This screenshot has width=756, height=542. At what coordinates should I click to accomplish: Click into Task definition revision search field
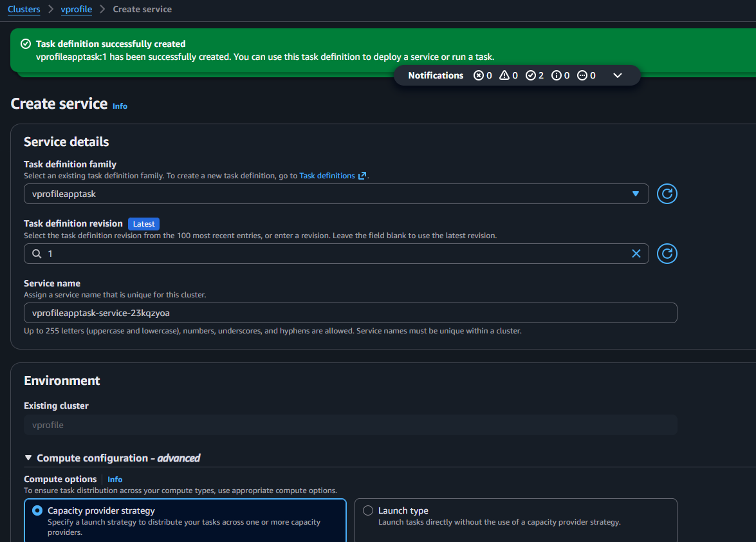[x=336, y=254]
